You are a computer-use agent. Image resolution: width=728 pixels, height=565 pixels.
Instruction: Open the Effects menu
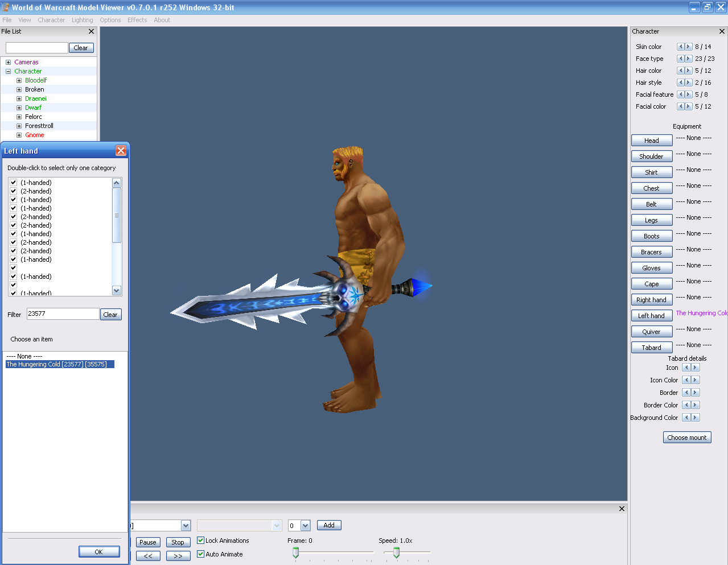(137, 20)
